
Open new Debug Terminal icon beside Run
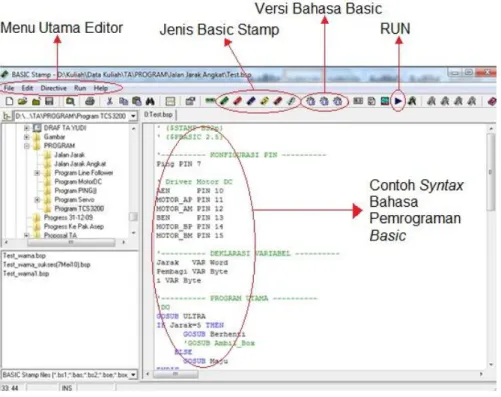[x=412, y=101]
